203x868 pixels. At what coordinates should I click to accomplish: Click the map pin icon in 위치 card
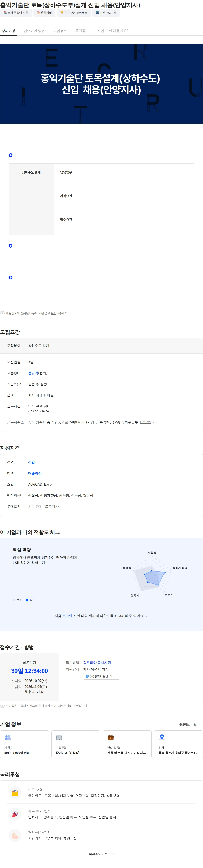point(162,737)
